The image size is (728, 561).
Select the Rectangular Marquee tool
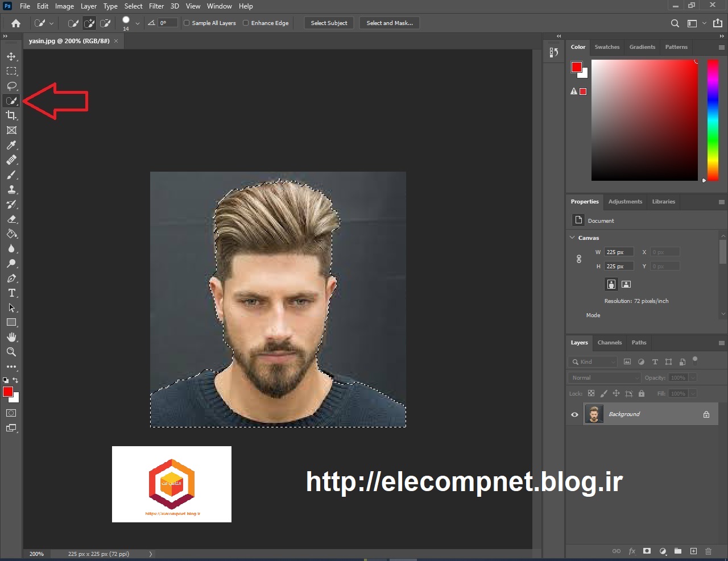click(11, 71)
